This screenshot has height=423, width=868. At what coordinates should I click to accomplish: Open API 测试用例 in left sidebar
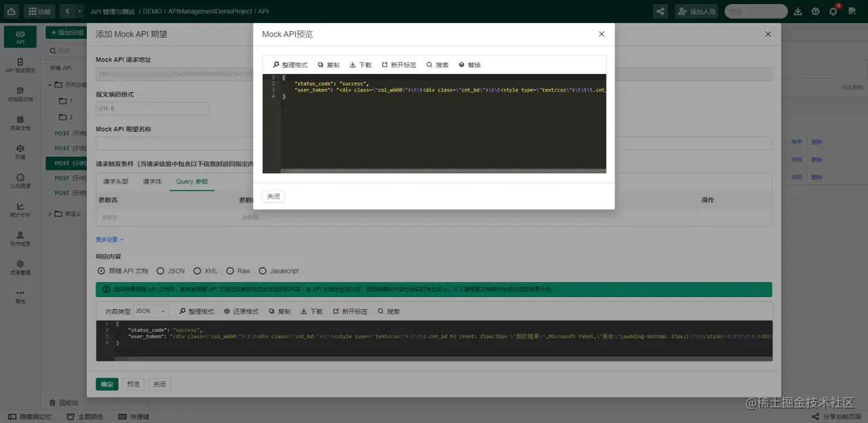(20, 65)
